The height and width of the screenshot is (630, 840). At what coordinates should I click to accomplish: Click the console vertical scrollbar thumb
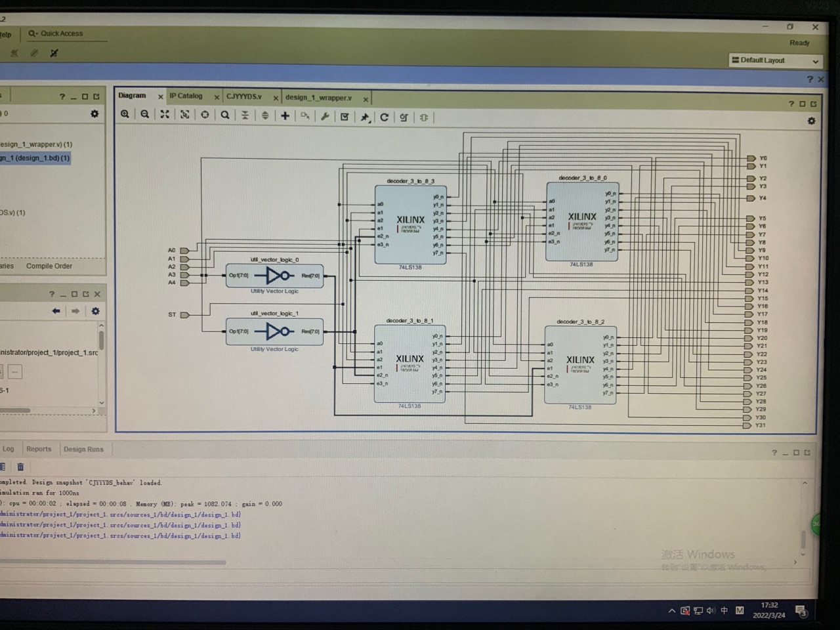[802, 539]
